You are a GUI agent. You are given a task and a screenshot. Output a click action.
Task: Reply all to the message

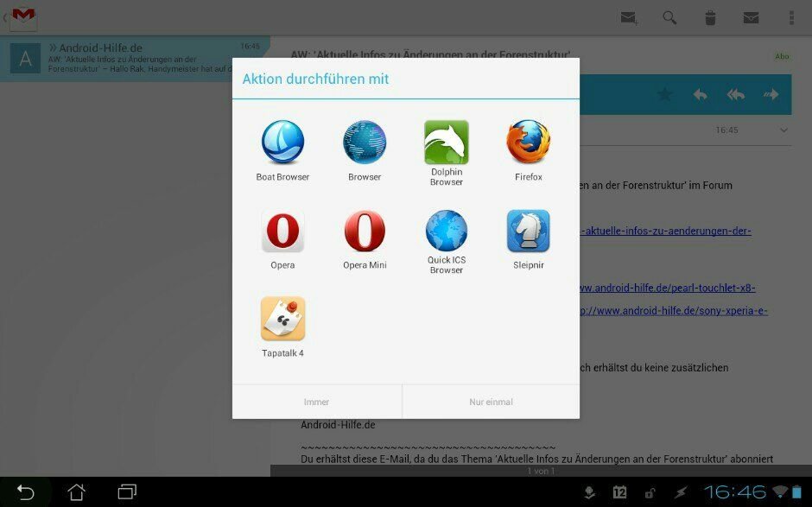[735, 94]
